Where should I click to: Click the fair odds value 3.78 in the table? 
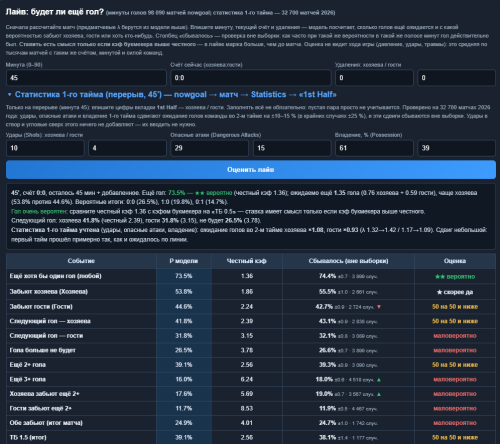[x=247, y=350]
